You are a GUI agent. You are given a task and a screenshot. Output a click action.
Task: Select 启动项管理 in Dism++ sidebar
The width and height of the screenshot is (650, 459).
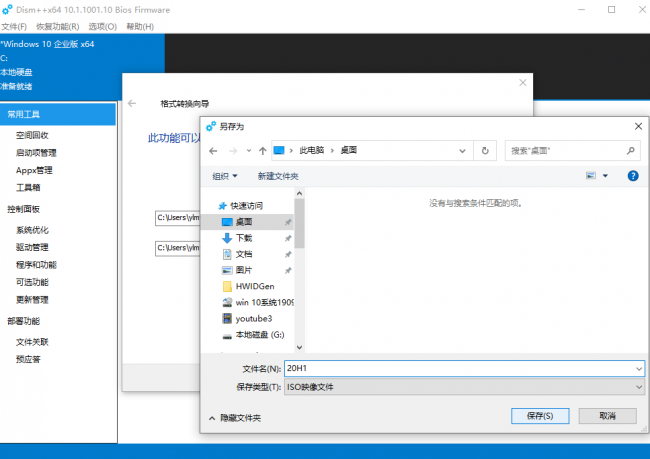point(36,153)
